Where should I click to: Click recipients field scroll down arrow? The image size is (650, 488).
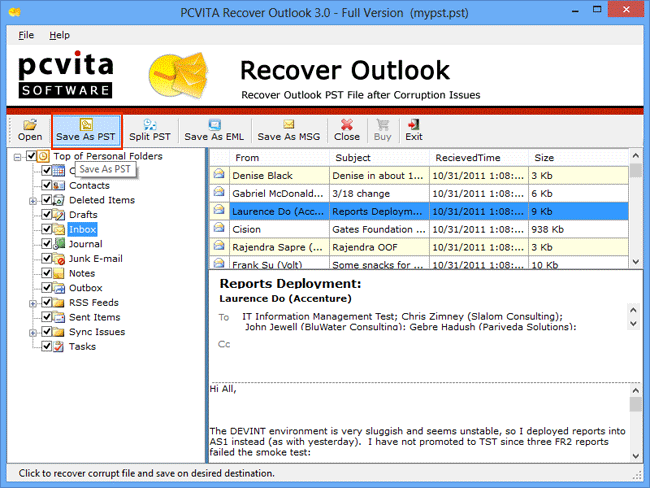click(633, 324)
